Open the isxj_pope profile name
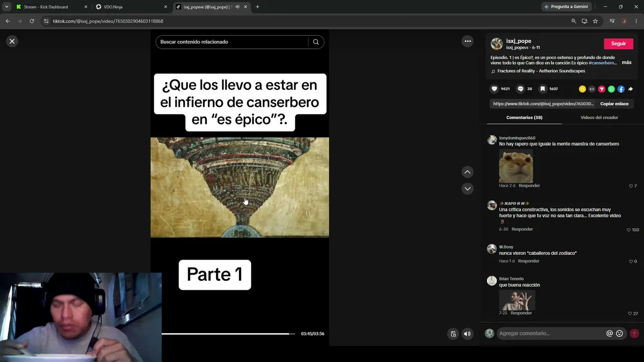Screen dimensions: 644x362 519,41
